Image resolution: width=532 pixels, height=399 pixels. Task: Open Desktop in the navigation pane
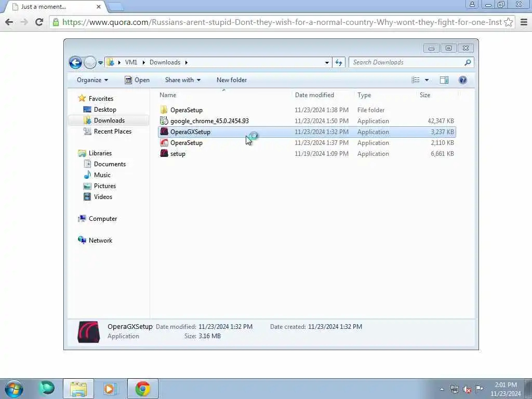pos(100,110)
